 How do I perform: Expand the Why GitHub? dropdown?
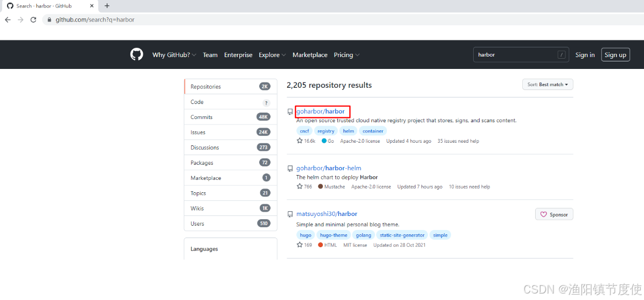coord(174,55)
